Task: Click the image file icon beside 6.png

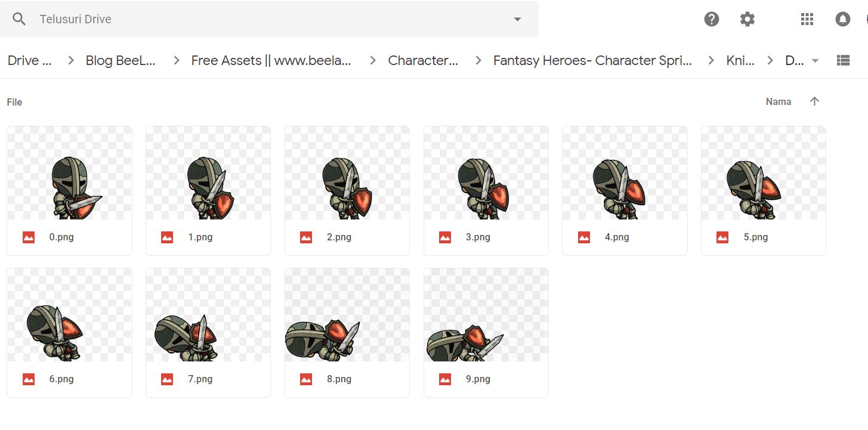Action: point(29,379)
